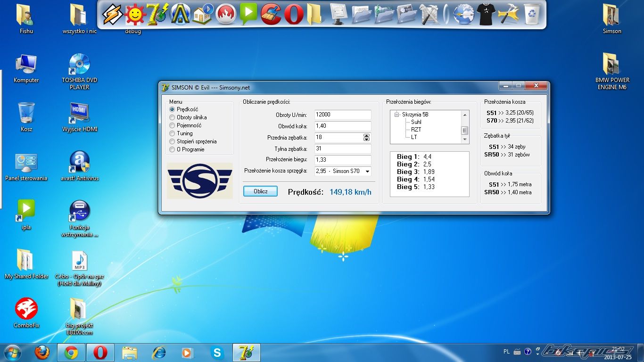Increase the Przednia zębatka value with the up arrow
Viewport: 644px width, 362px height.
(x=367, y=135)
